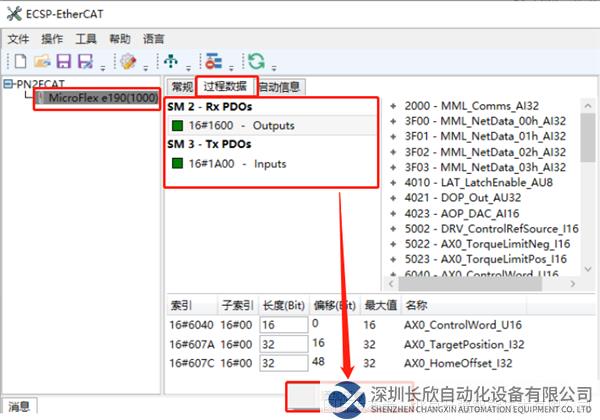Screen dimensions: 600x420
Task: Collapse the PN2ECAT tree node
Action: click(7, 86)
